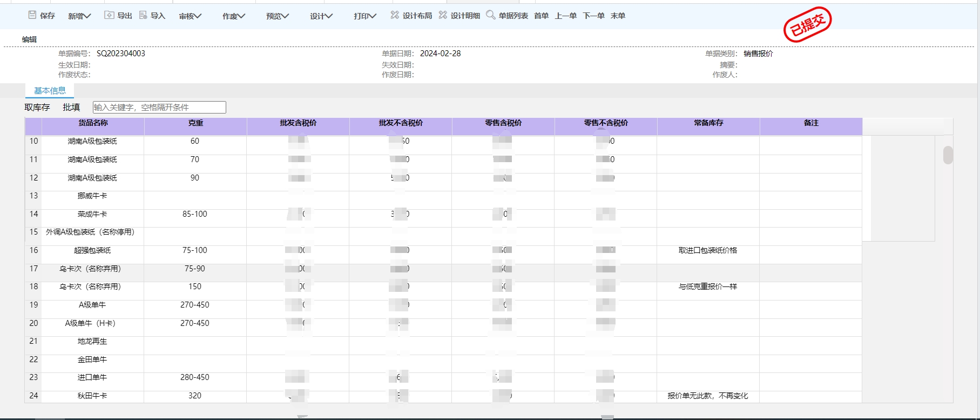This screenshot has width=980, height=420.
Task: Click the 导入 import icon
Action: pos(143,15)
